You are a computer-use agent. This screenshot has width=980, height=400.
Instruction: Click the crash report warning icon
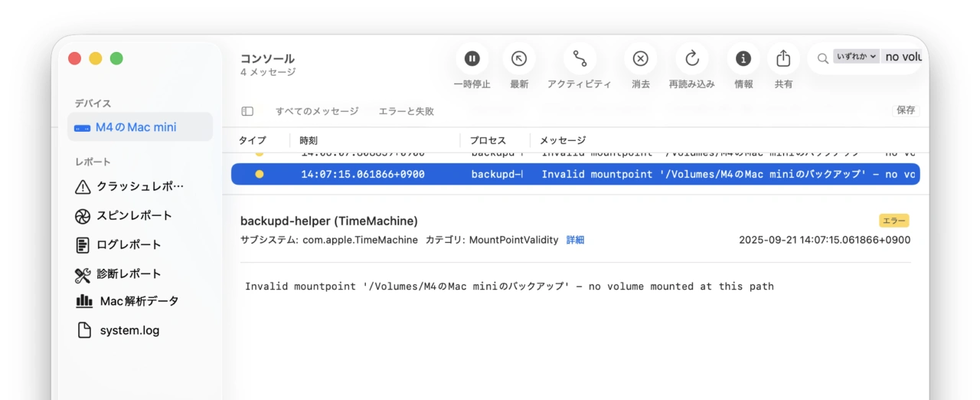[x=83, y=187]
